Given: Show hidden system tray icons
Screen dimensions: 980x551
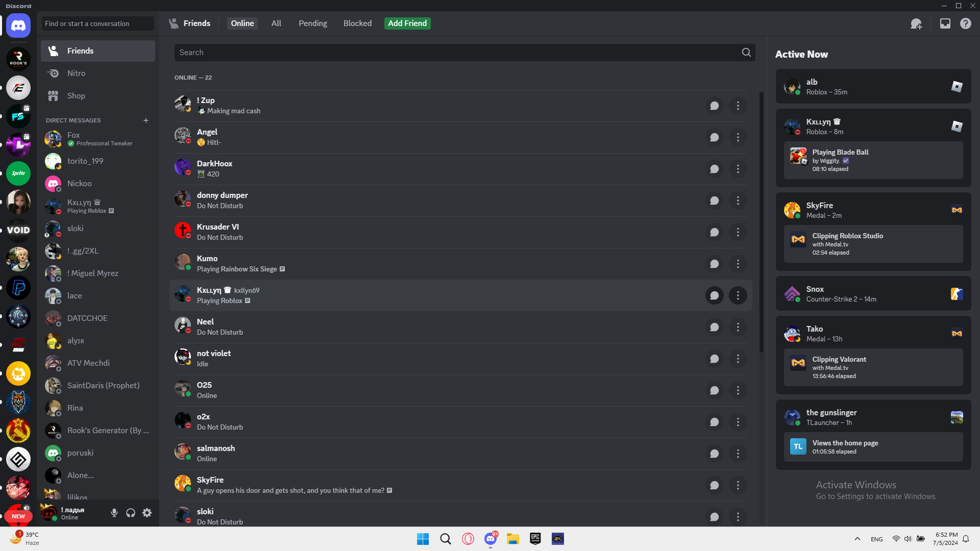Looking at the screenshot, I should tap(857, 539).
